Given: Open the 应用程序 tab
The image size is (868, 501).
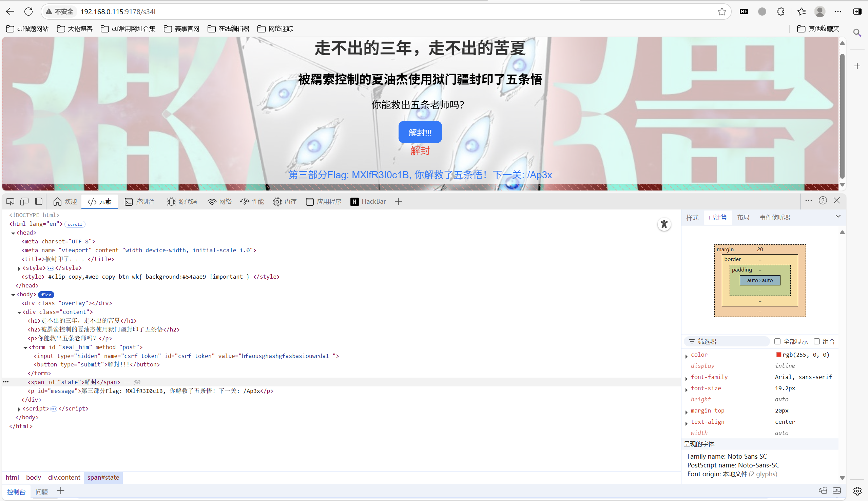Looking at the screenshot, I should 324,202.
